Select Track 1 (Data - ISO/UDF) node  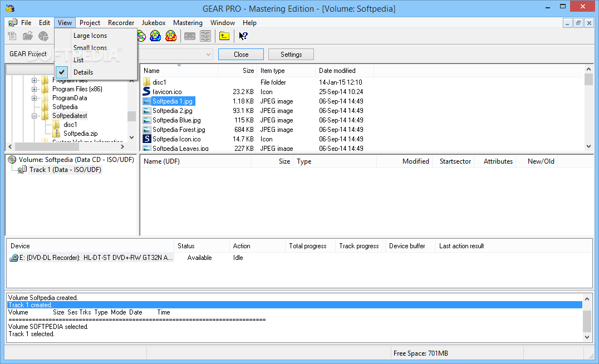click(x=65, y=170)
